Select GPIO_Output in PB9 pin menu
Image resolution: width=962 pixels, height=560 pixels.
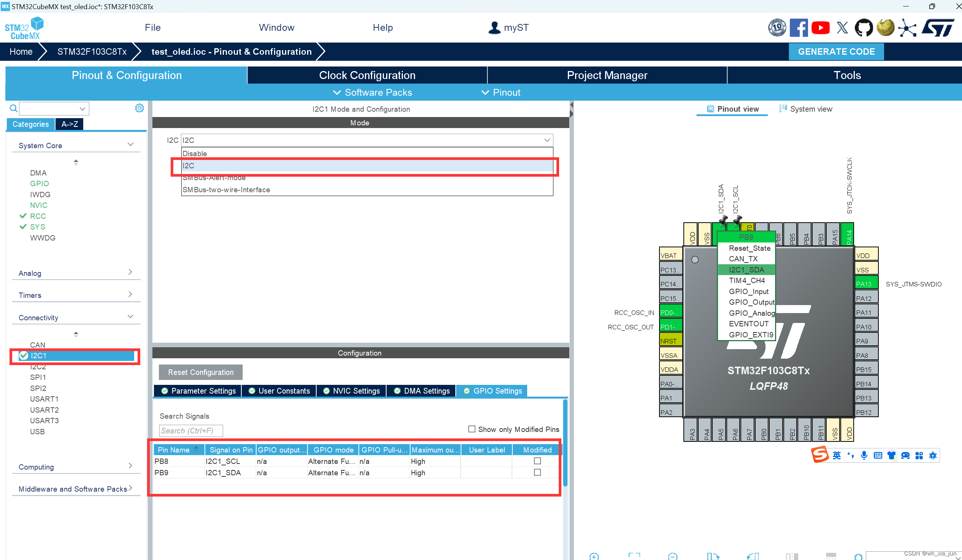(751, 302)
